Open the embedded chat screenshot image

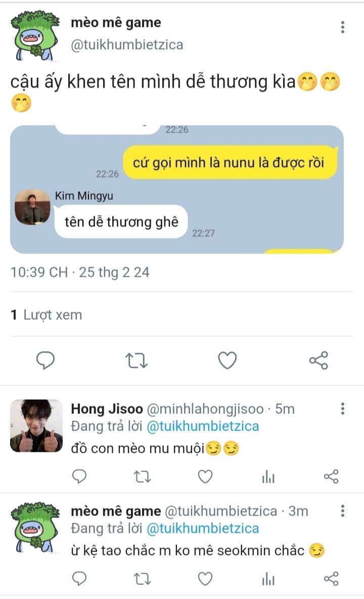pos(177,189)
